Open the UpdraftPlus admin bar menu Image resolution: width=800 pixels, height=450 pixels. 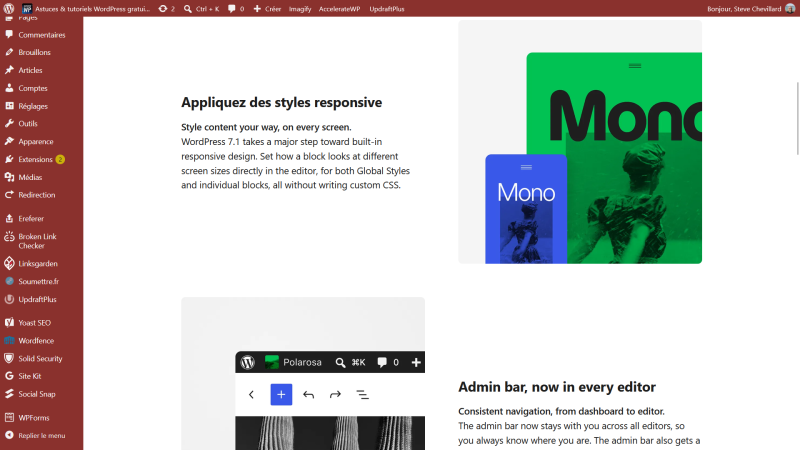(387, 9)
